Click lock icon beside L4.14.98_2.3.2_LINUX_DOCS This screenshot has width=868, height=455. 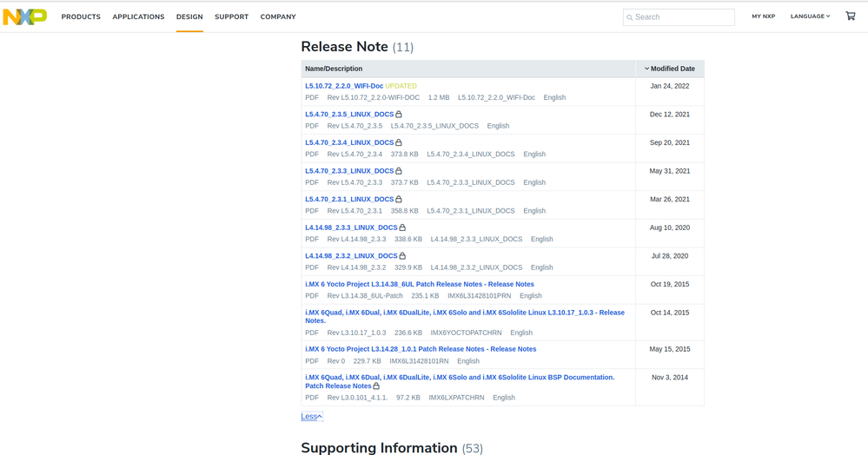tap(402, 255)
